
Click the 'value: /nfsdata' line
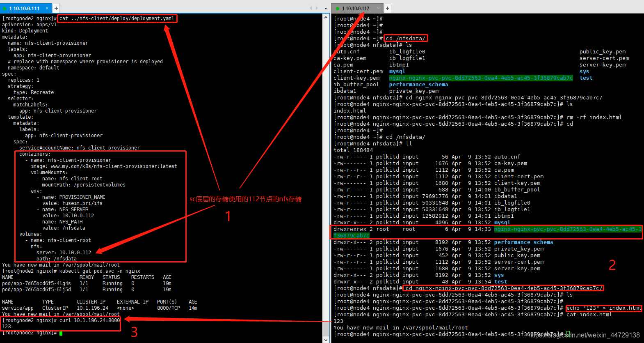coord(64,228)
